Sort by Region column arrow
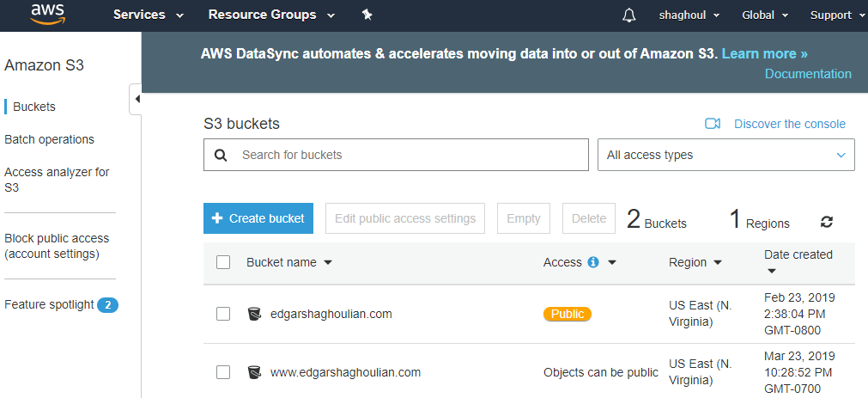The image size is (868, 398). tap(718, 263)
